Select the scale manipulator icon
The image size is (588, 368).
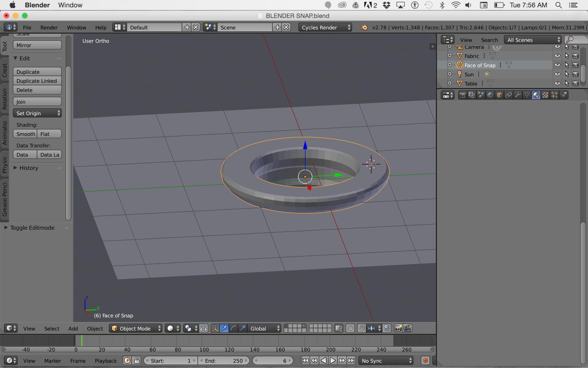[x=243, y=328]
